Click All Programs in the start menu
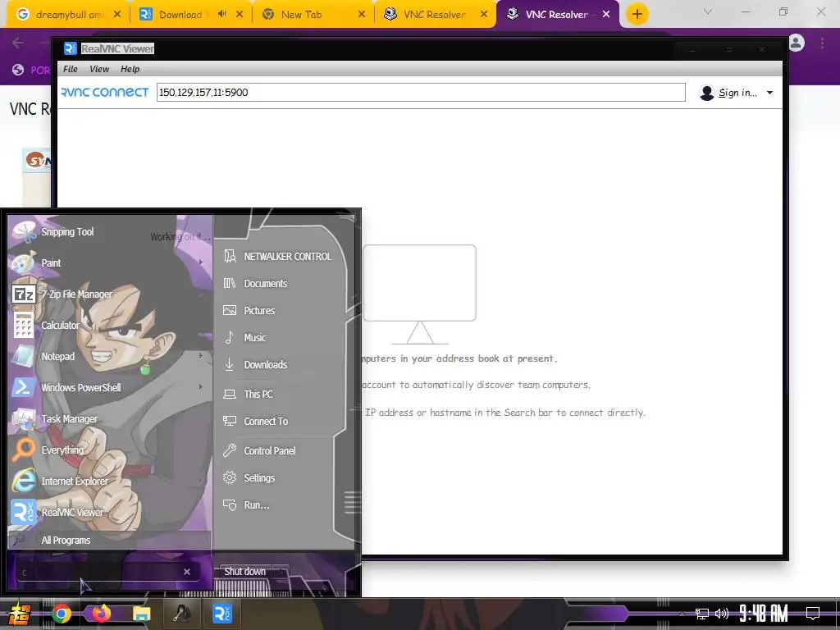 [x=66, y=541]
